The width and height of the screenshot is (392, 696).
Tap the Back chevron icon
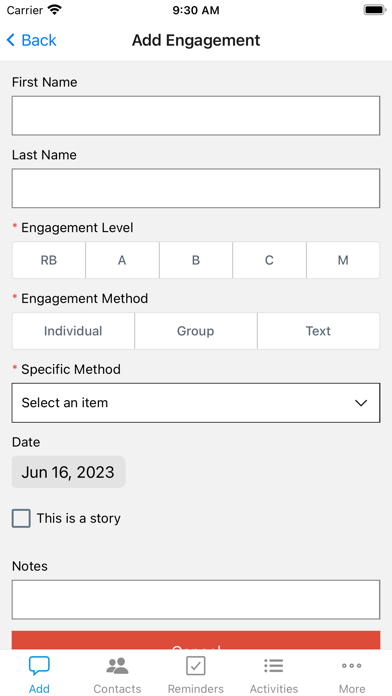11,40
